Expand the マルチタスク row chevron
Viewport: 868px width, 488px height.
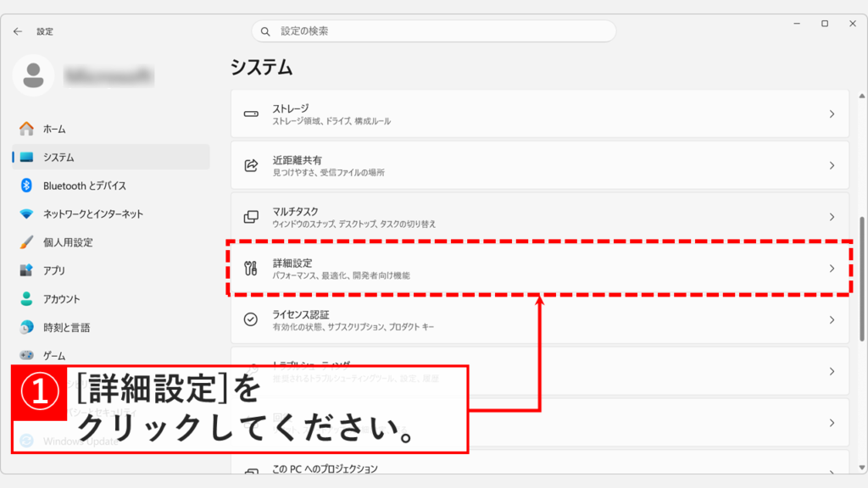[x=832, y=217]
